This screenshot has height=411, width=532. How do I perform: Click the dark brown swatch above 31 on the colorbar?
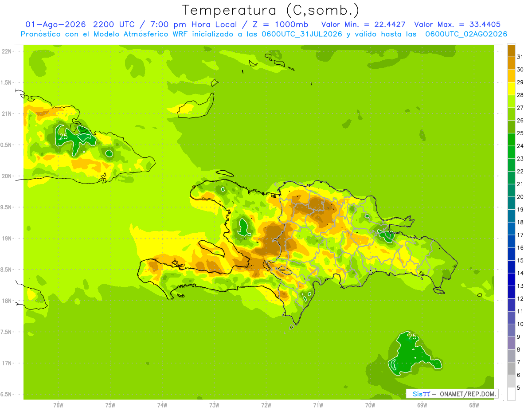click(511, 50)
